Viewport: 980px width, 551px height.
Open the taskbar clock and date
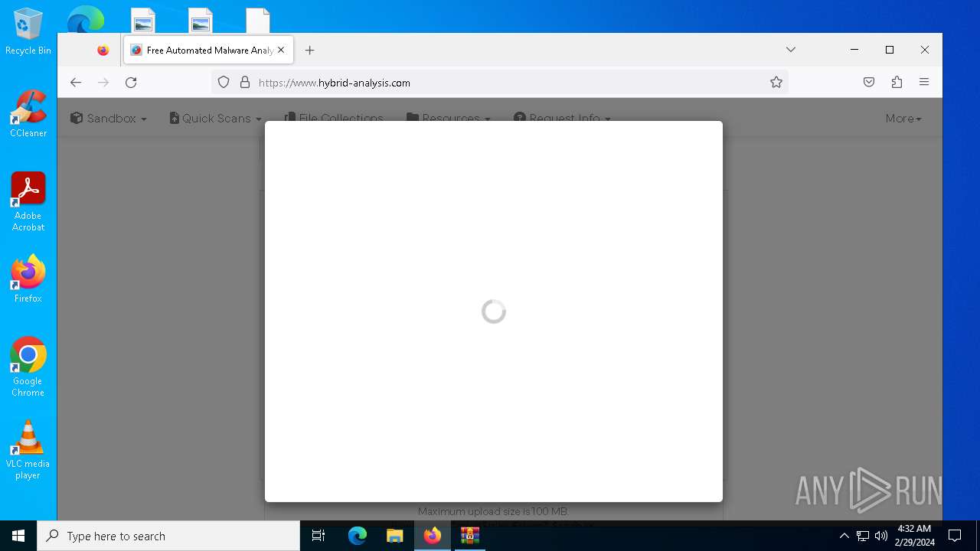click(x=914, y=536)
